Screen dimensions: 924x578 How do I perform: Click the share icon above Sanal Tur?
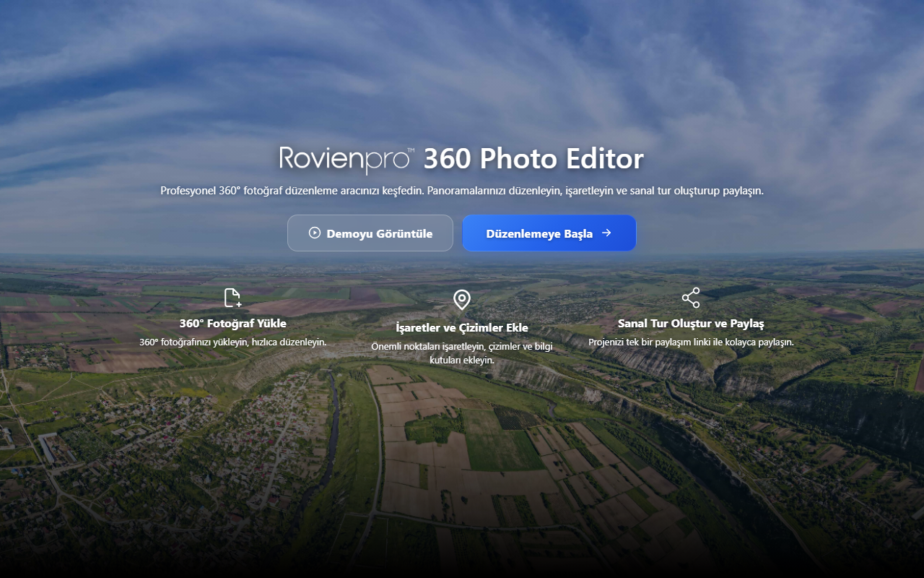click(691, 298)
